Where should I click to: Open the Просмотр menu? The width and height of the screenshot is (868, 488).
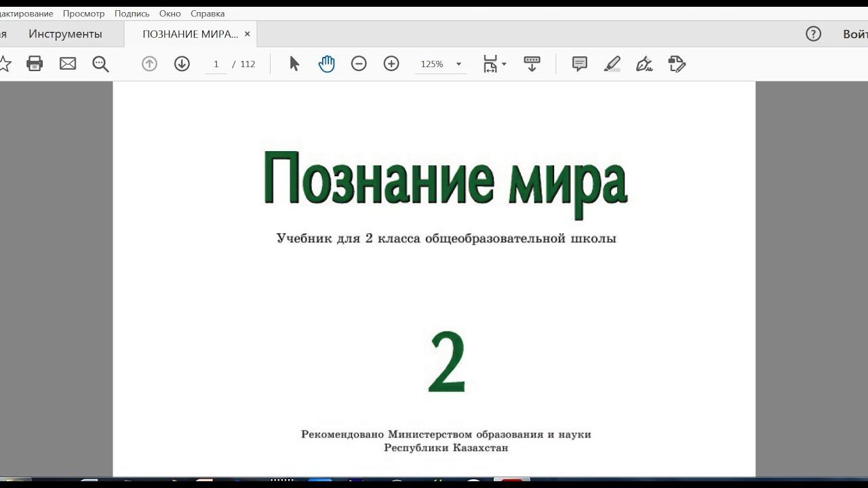84,14
